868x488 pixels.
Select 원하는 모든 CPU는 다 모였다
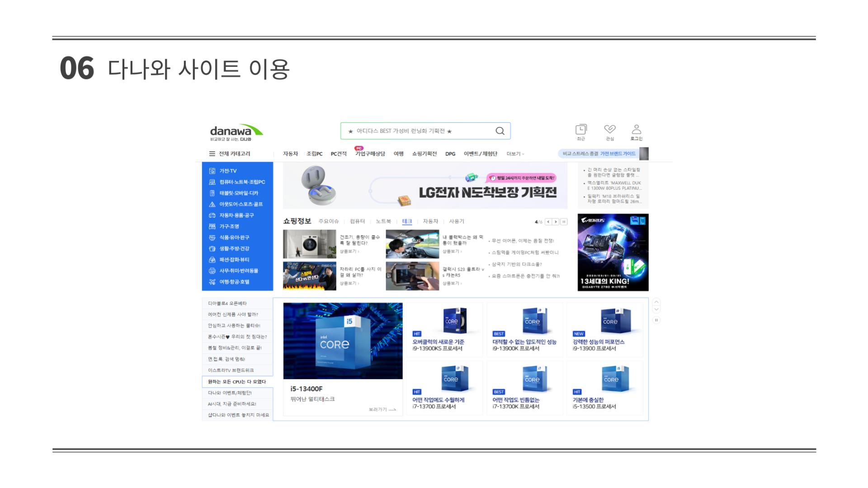[x=237, y=382]
